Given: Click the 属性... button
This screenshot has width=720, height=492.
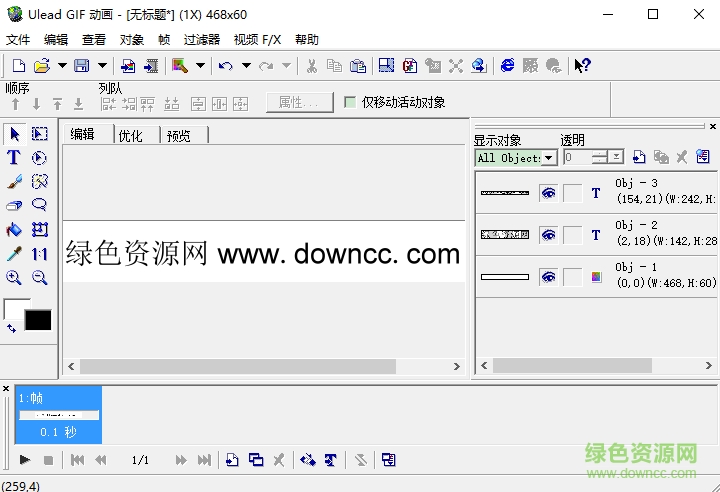Looking at the screenshot, I should tap(300, 102).
